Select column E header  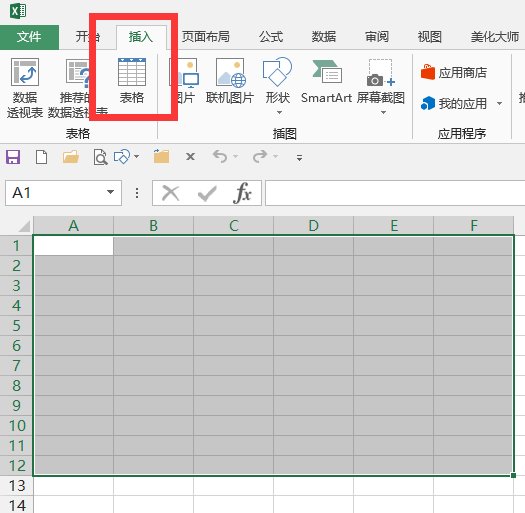point(393,225)
